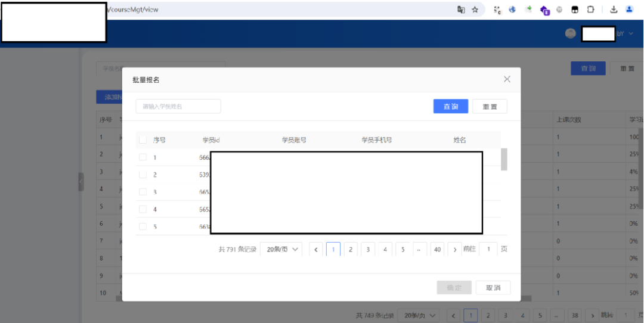This screenshot has height=323, width=644.
Task: Select the checkbox for row 4
Action: coord(143,209)
